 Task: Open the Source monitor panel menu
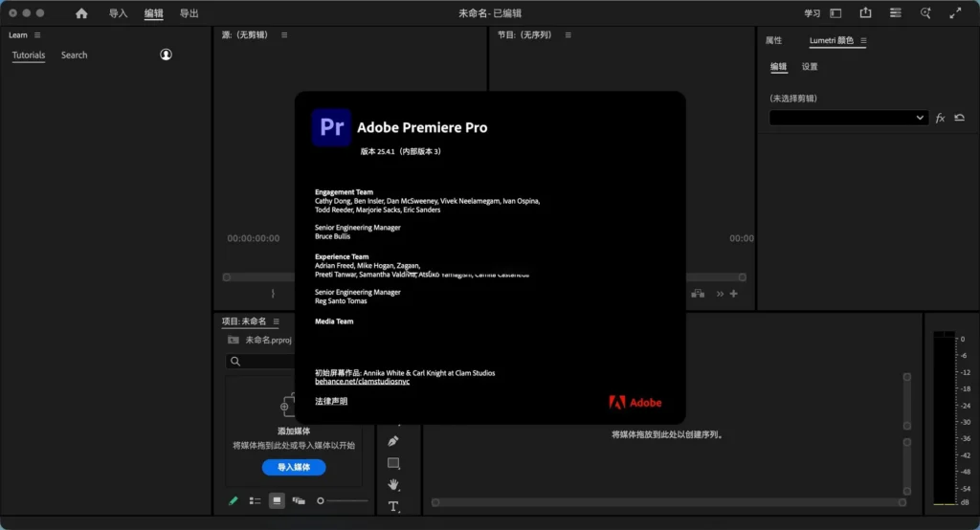click(x=284, y=35)
